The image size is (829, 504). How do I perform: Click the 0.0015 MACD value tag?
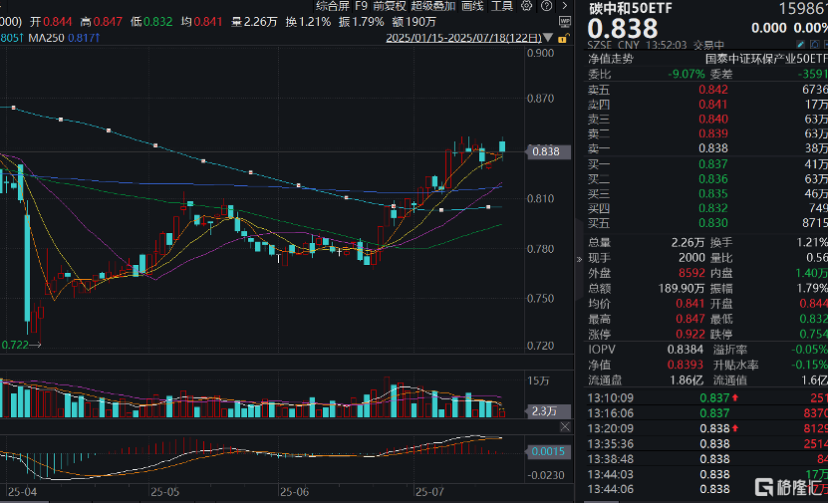(548, 451)
